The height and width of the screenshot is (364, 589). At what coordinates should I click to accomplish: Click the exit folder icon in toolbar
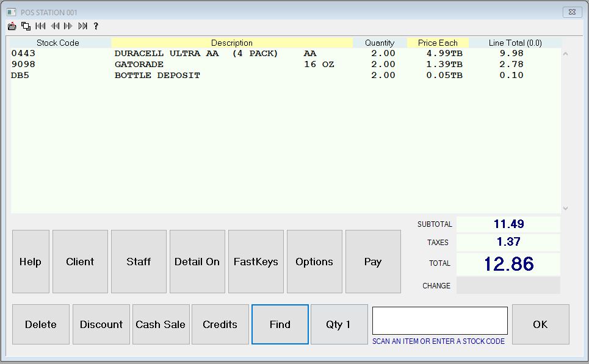pos(12,26)
